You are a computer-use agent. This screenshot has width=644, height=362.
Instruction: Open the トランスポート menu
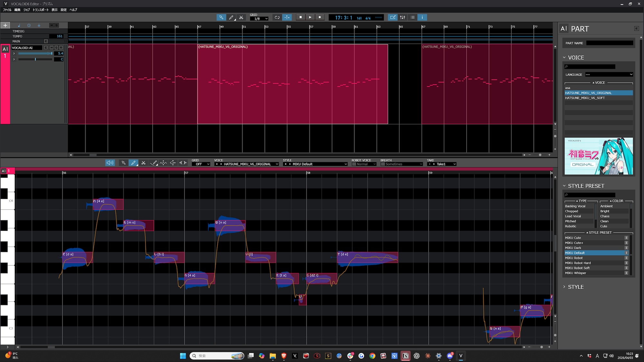(x=41, y=10)
